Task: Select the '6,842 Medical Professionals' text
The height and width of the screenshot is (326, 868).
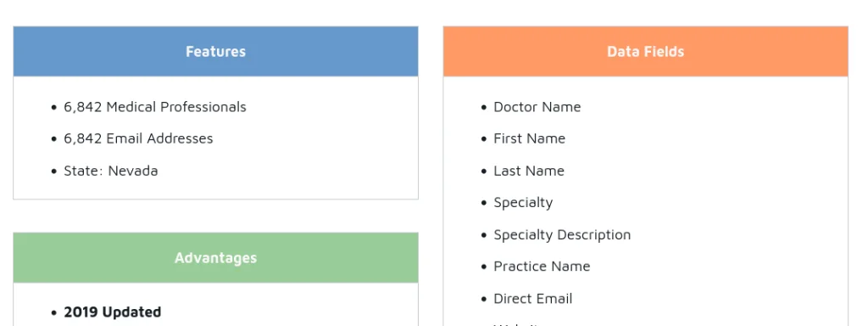Action: 155,106
